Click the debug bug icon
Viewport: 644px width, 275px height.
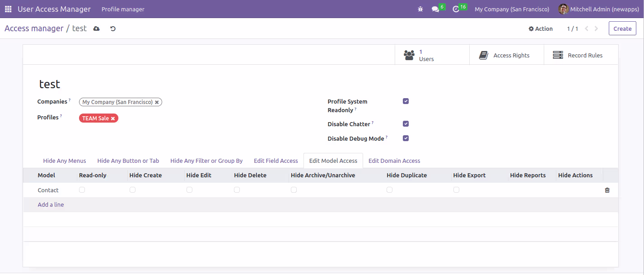420,9
